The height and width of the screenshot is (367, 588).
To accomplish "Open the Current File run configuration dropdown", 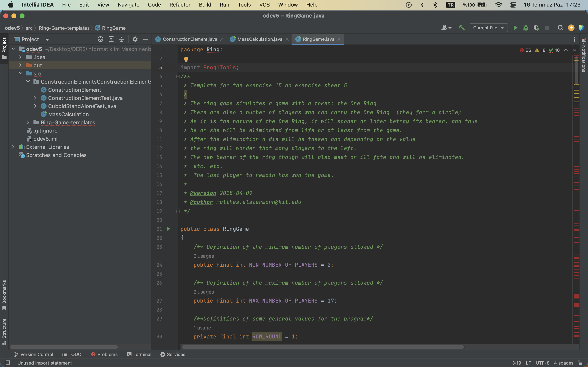I will tap(488, 28).
